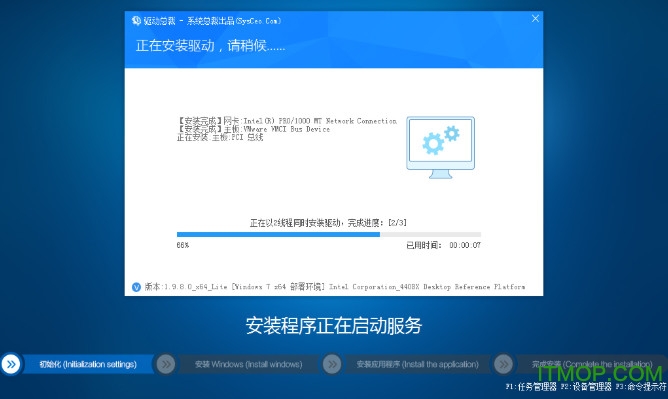668x399 pixels.
Task: Click the PCI bus installing status line
Action: coord(220,137)
